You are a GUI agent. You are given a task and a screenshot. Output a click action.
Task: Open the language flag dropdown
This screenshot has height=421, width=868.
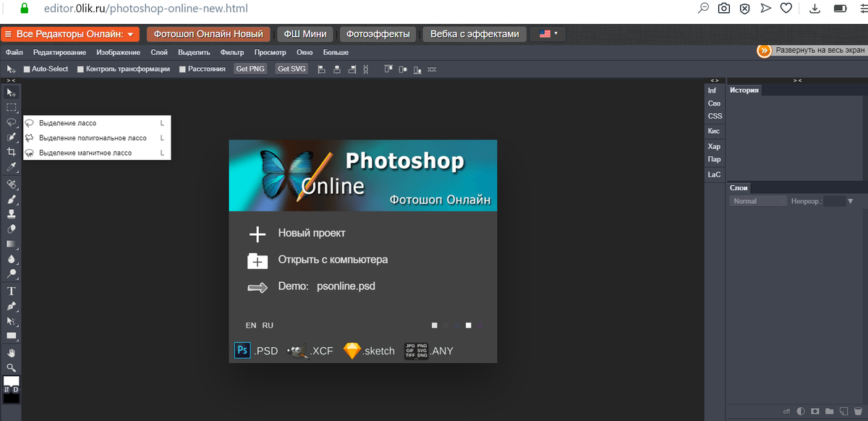[548, 33]
